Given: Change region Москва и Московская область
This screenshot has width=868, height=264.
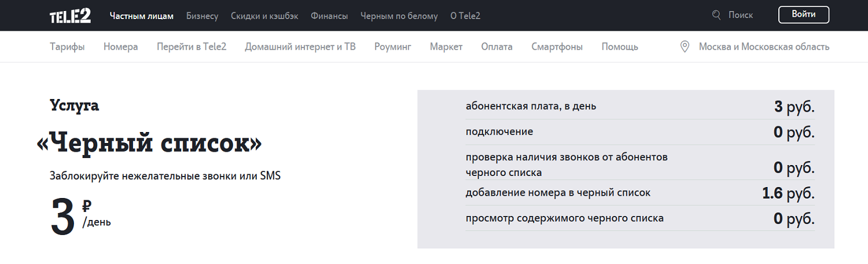Looking at the screenshot, I should 764,47.
